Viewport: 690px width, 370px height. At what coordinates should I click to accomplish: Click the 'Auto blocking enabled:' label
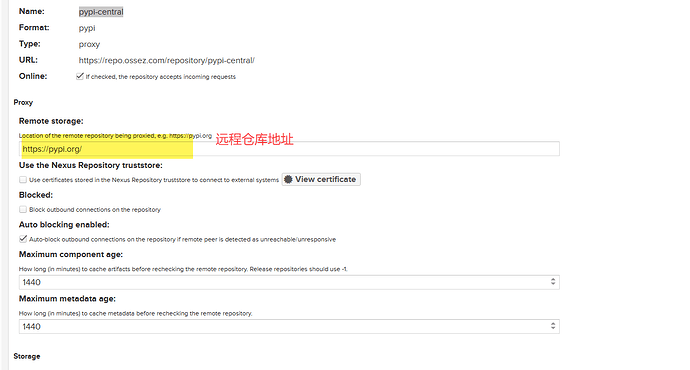pos(64,224)
